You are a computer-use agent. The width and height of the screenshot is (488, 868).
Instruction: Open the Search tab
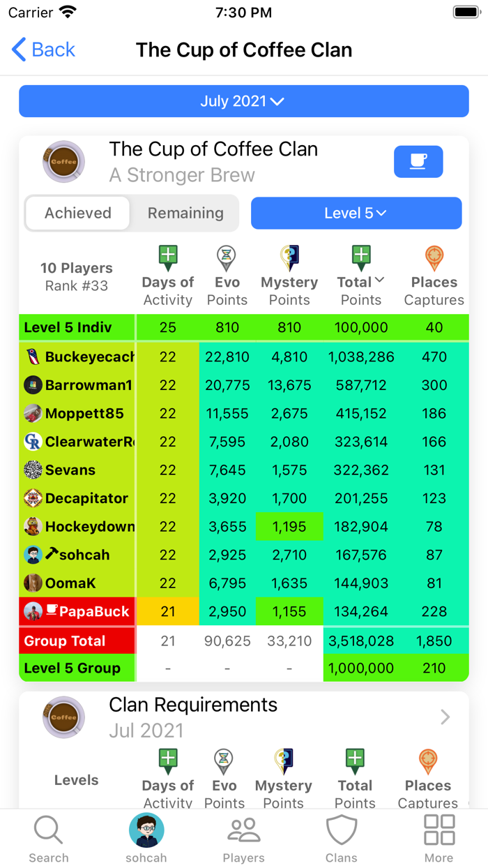click(x=49, y=838)
